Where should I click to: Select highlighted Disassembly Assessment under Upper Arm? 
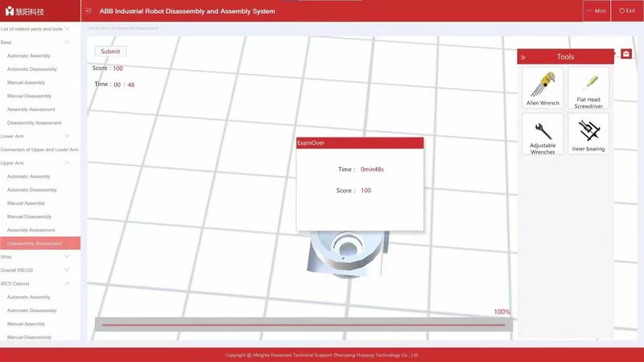(40, 243)
